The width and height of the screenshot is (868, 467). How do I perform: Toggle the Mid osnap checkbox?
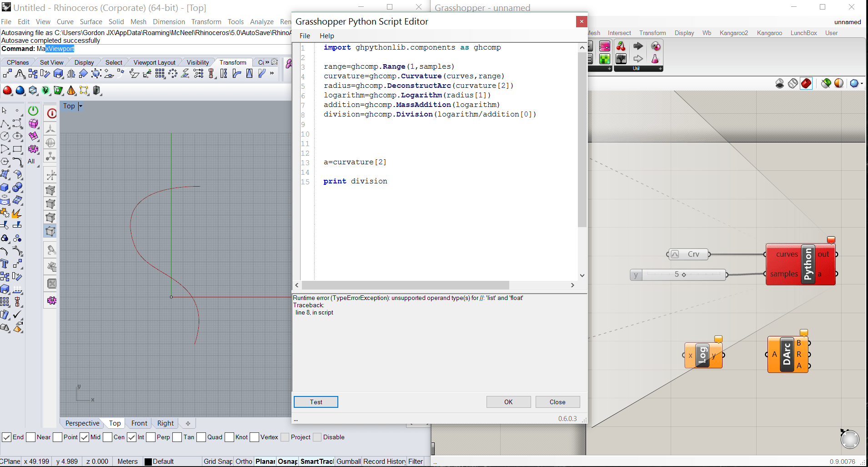point(84,437)
